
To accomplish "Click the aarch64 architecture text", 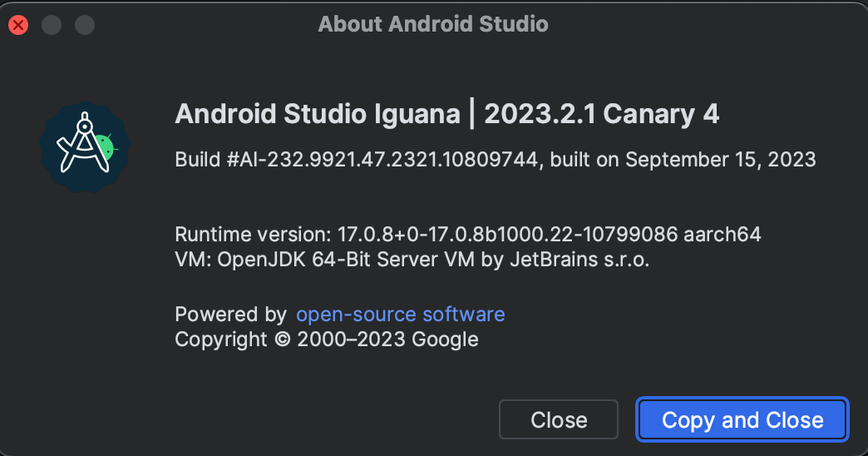I will [722, 235].
